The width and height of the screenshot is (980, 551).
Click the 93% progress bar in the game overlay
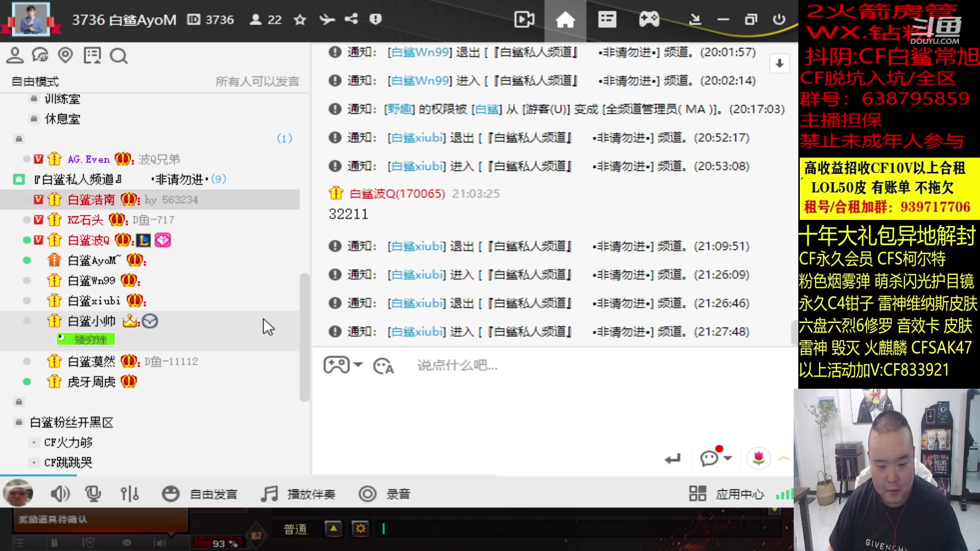click(x=218, y=543)
